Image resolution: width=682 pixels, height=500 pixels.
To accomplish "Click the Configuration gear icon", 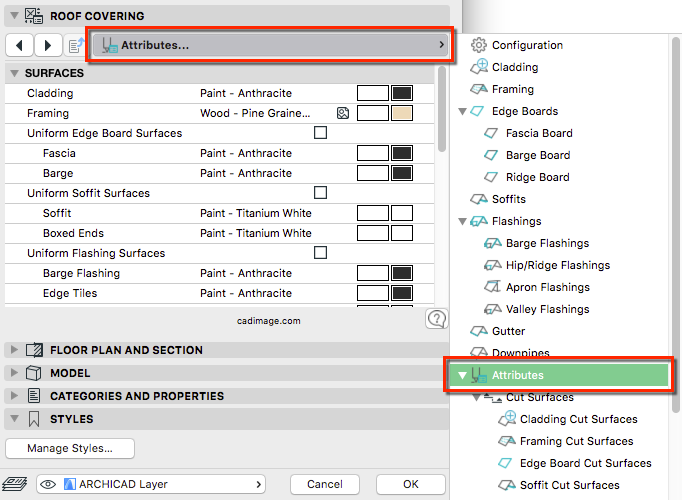I will tap(479, 45).
